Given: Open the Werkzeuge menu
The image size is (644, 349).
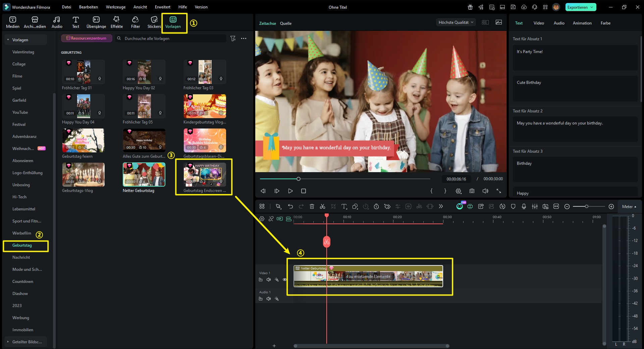Looking at the screenshot, I should click(x=115, y=7).
